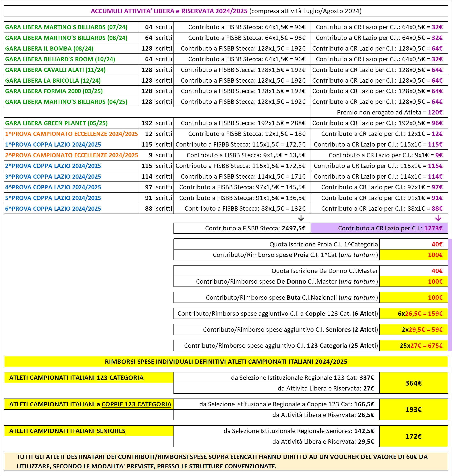Select 2^PROVA COPPA LAZIO 2024/2025

(x=53, y=166)
